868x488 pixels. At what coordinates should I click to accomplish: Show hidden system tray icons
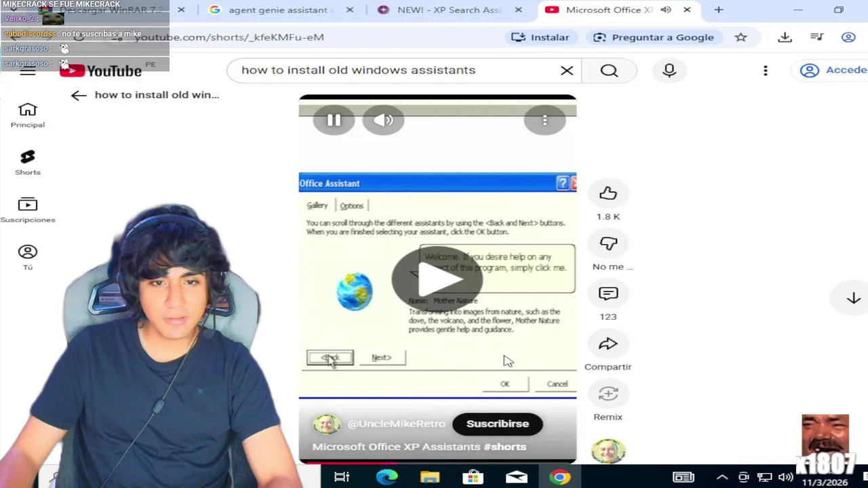(x=722, y=477)
